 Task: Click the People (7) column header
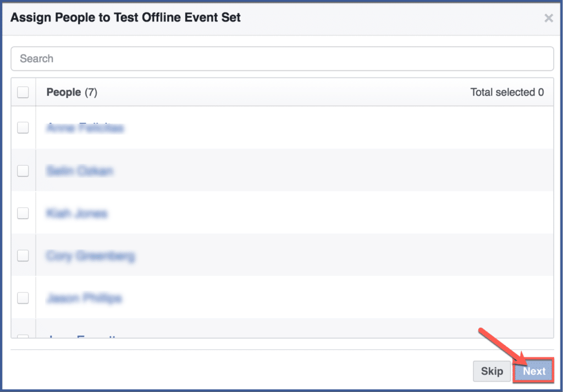(71, 92)
